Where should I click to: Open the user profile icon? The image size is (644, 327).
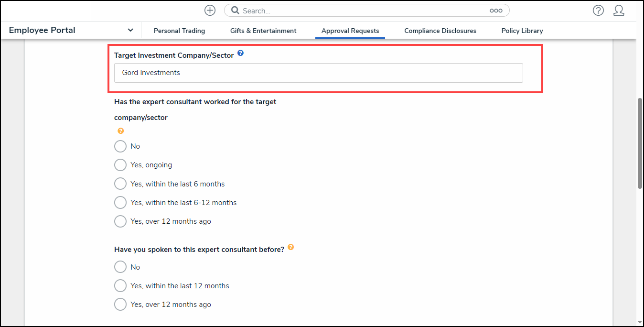click(x=619, y=11)
